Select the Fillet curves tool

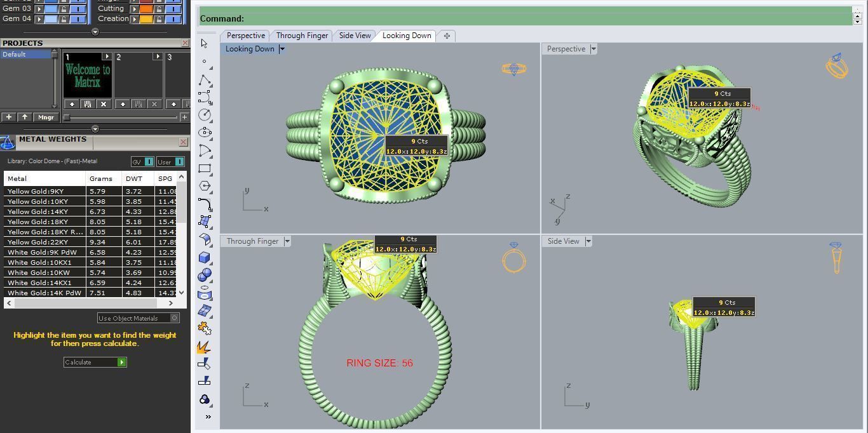coord(204,204)
